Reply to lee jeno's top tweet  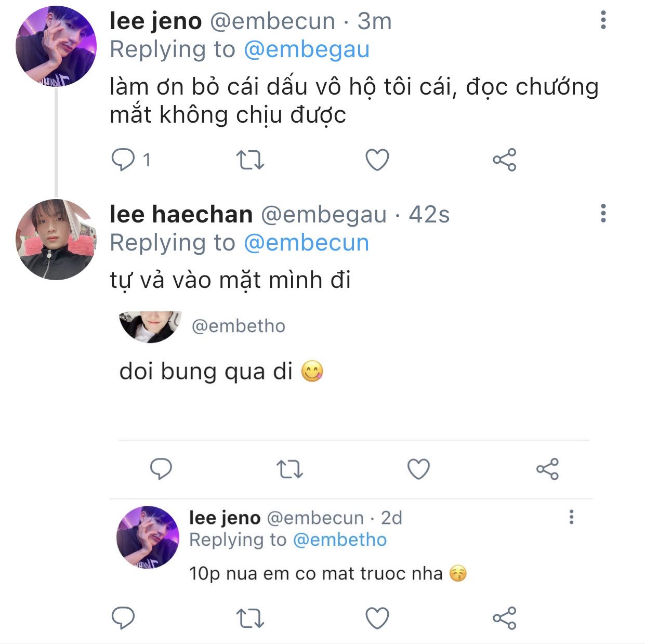coord(123,160)
